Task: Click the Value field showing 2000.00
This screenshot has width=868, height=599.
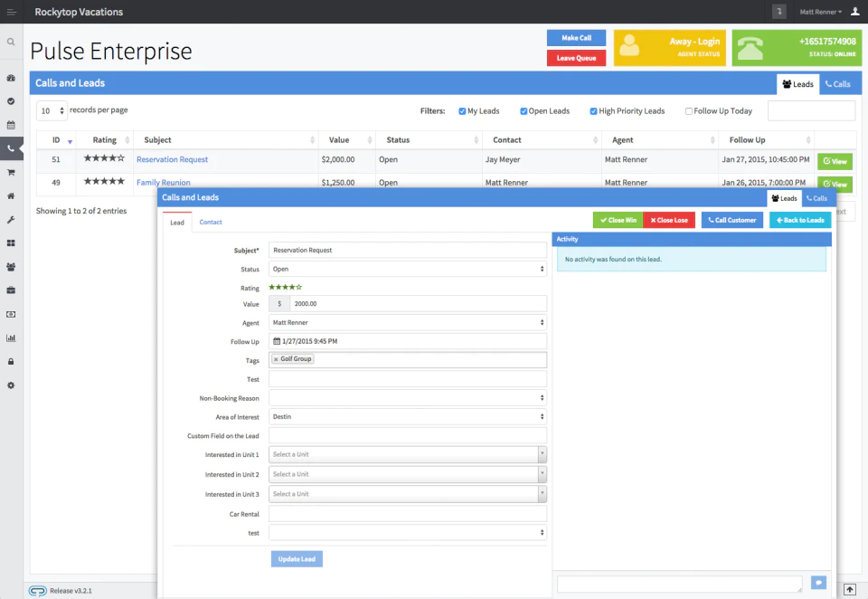Action: coord(418,304)
